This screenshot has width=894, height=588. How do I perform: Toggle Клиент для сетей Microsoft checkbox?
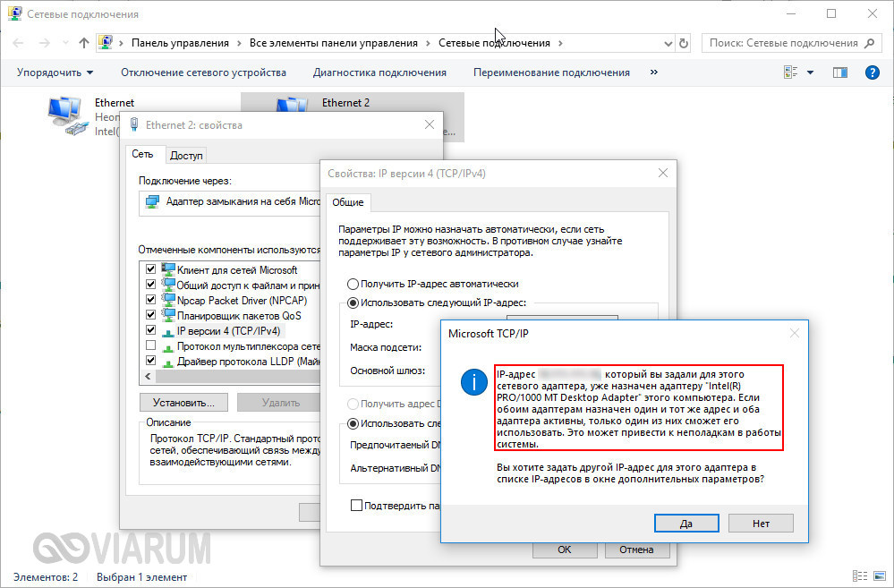[150, 269]
